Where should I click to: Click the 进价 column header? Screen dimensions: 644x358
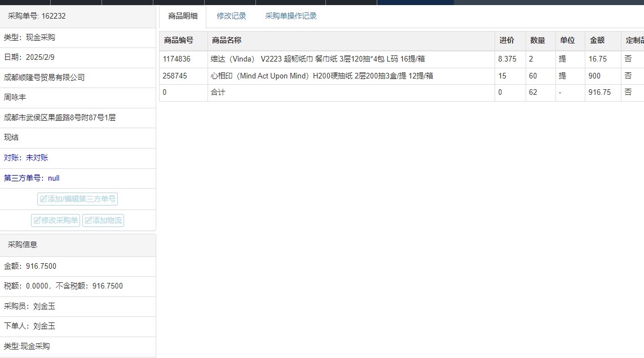(x=510, y=41)
